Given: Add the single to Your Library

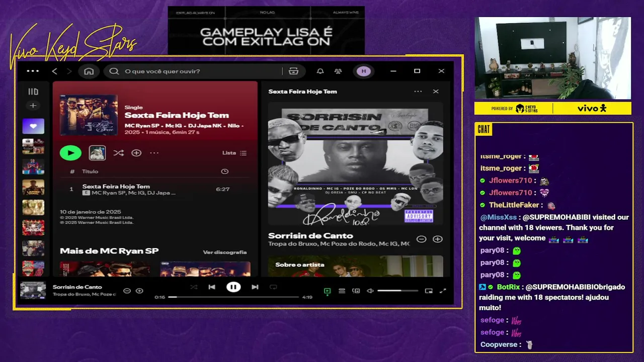Looking at the screenshot, I should click(136, 153).
